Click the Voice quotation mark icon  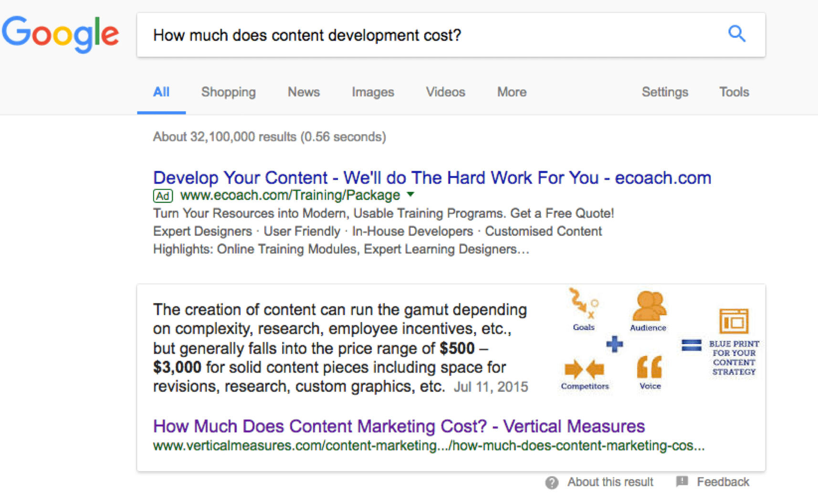click(x=650, y=367)
